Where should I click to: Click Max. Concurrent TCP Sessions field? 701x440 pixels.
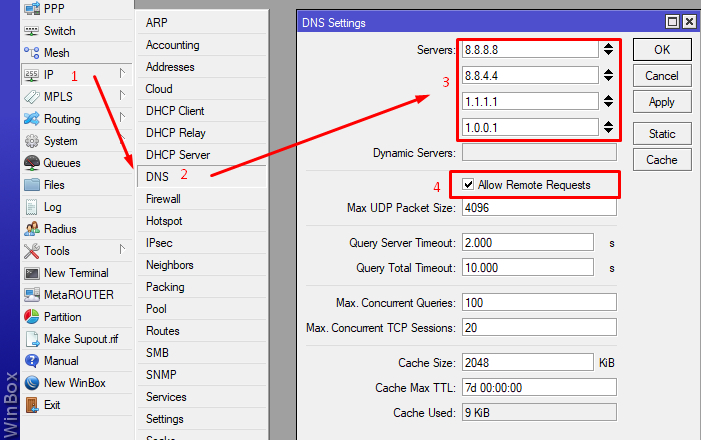click(539, 327)
